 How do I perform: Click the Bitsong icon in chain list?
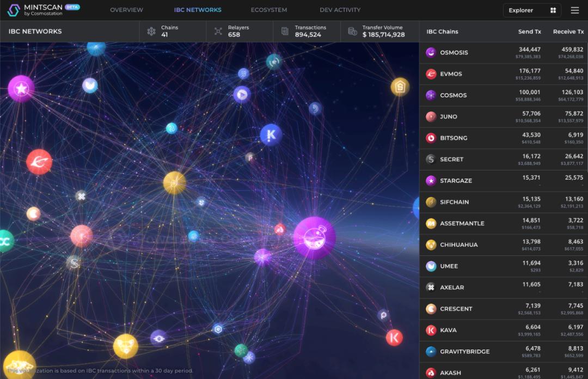[x=431, y=138]
